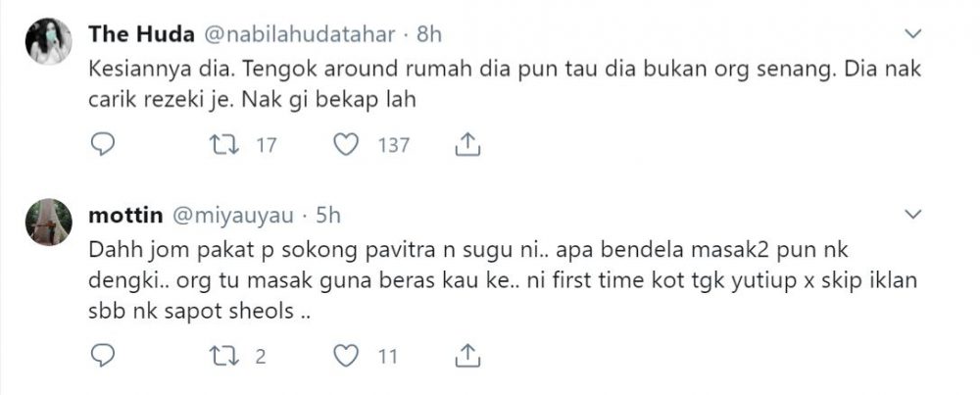Reply to The Huda's tweet

tap(103, 145)
